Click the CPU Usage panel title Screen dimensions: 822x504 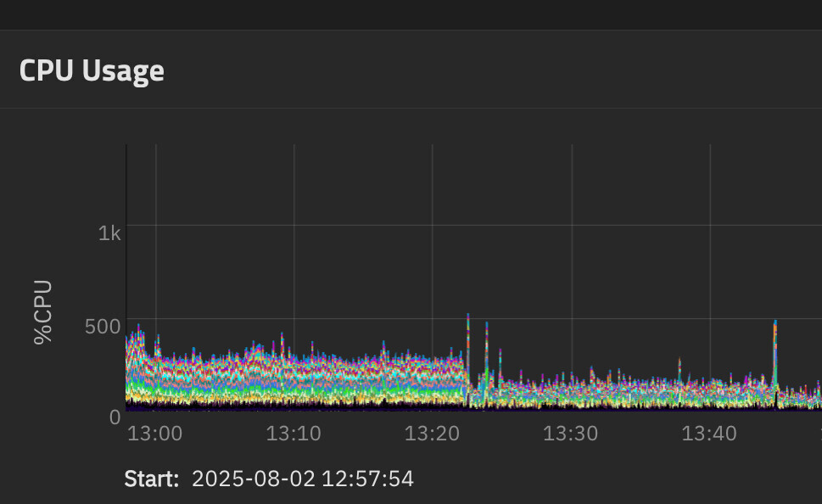(92, 70)
